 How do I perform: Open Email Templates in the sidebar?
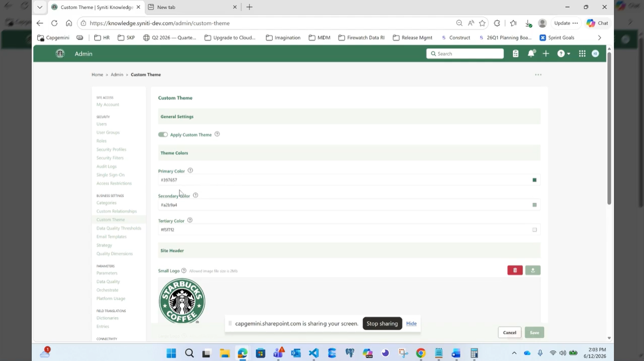coord(111,237)
